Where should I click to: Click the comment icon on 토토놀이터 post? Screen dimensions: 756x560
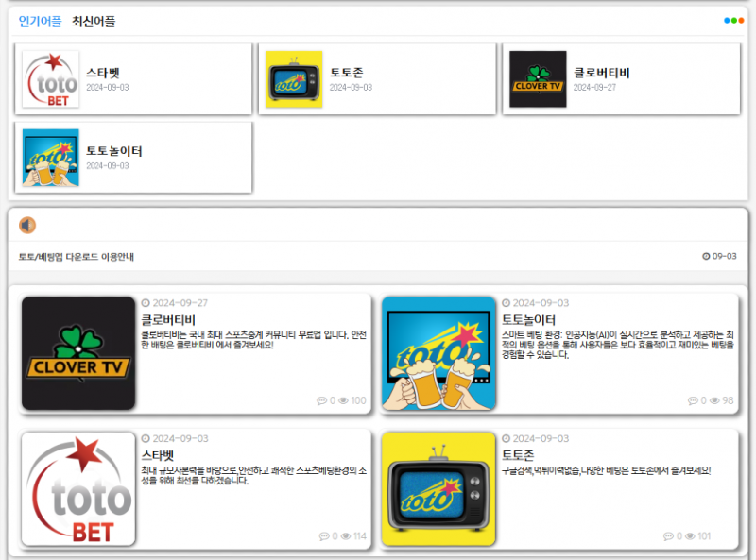tap(693, 401)
